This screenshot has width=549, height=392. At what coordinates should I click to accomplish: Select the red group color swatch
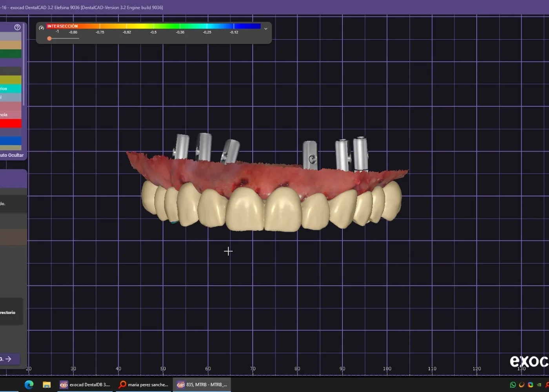(11, 123)
